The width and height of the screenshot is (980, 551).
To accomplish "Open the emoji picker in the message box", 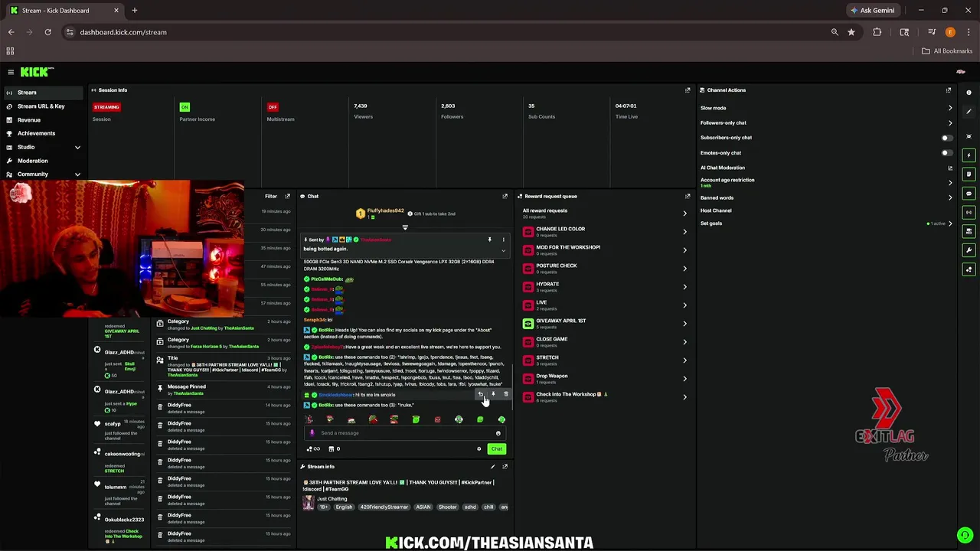I will click(x=498, y=433).
